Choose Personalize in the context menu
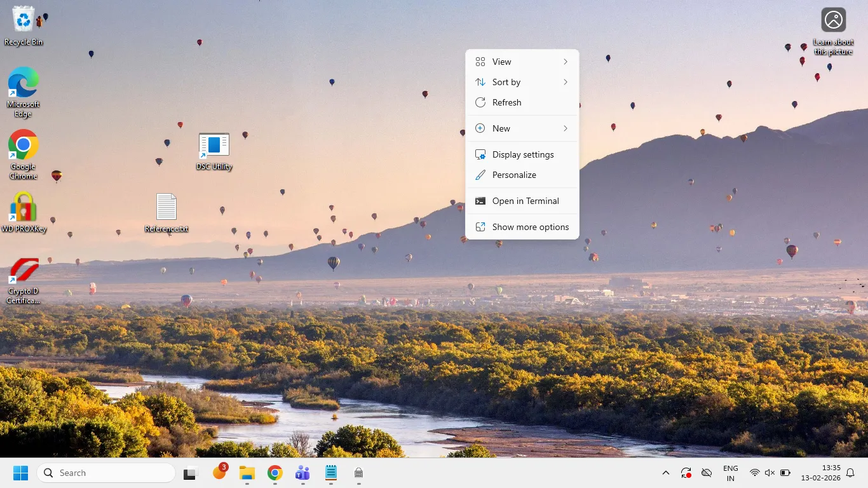Viewport: 868px width, 488px height. (522, 175)
